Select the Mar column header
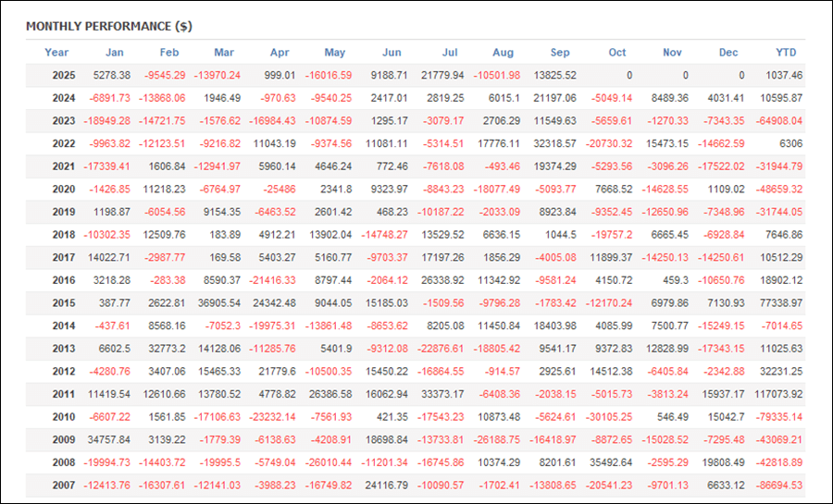The height and width of the screenshot is (504, 833). 224,53
